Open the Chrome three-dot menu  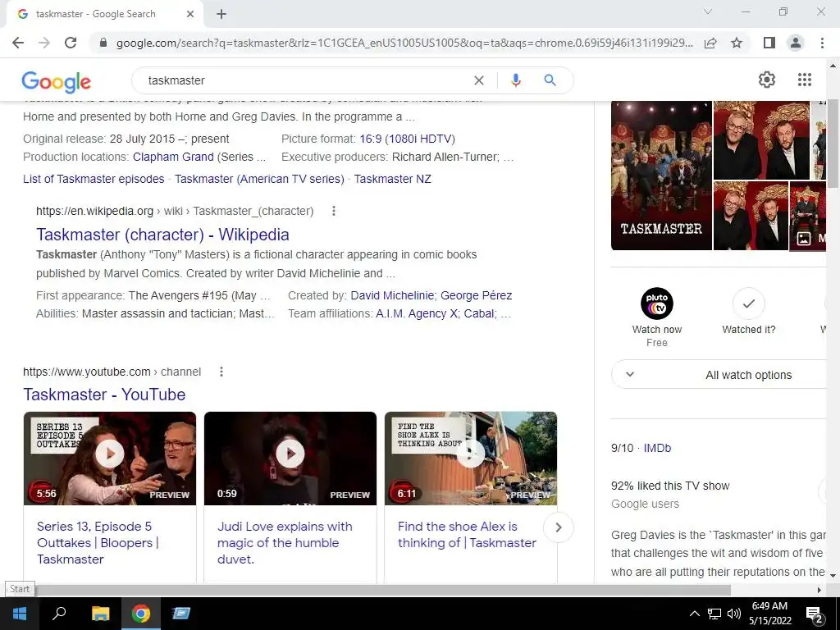(822, 43)
